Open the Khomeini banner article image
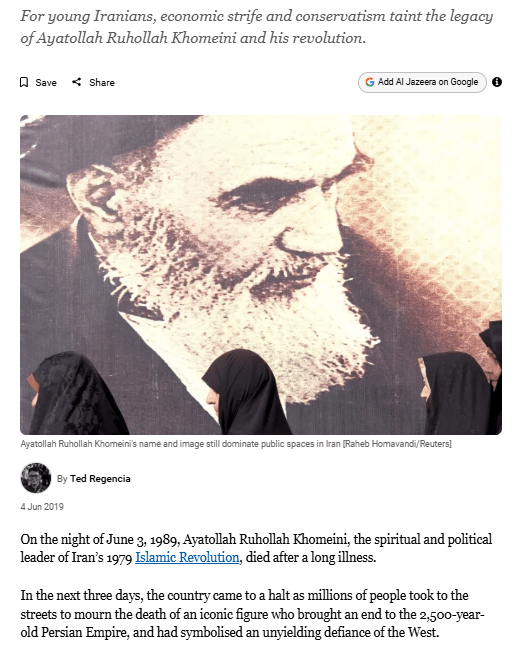 pyautogui.click(x=261, y=274)
